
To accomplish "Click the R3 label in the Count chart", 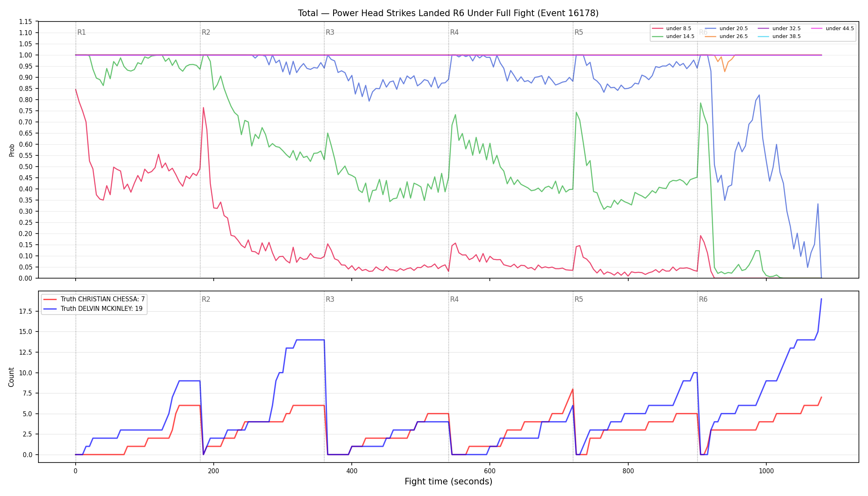I will (330, 299).
